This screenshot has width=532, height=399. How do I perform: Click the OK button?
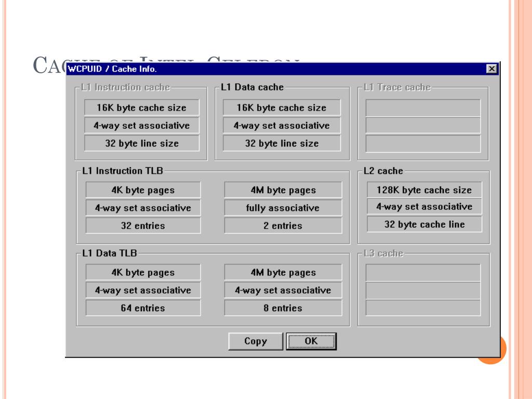click(311, 341)
